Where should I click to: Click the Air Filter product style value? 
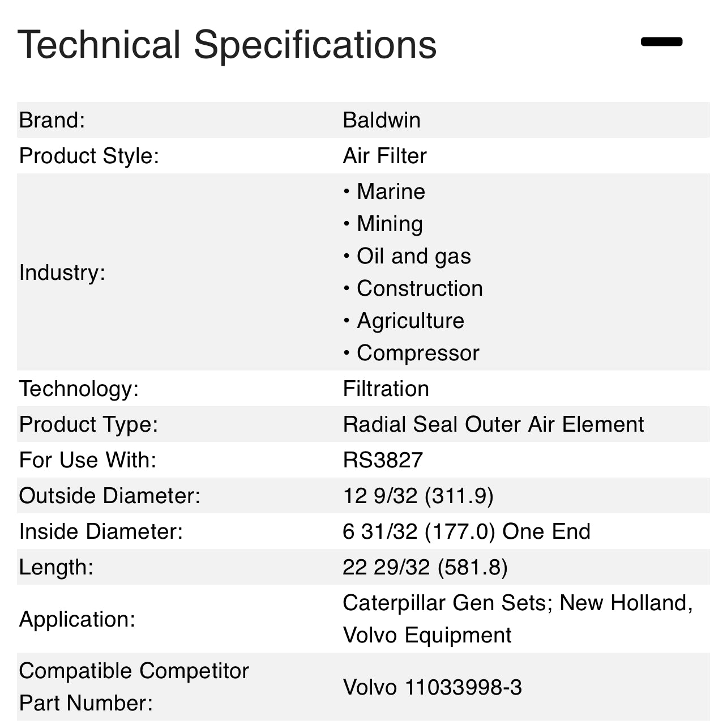[384, 156]
